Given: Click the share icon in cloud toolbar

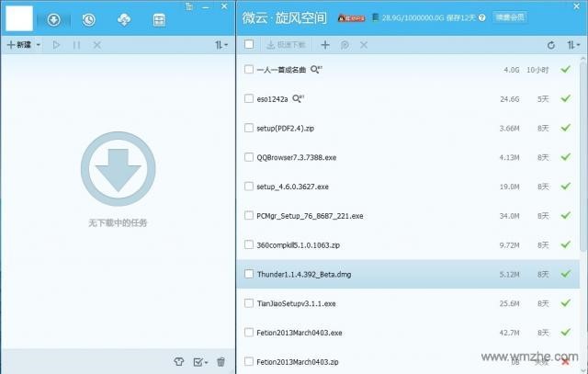Looking at the screenshot, I should (345, 45).
